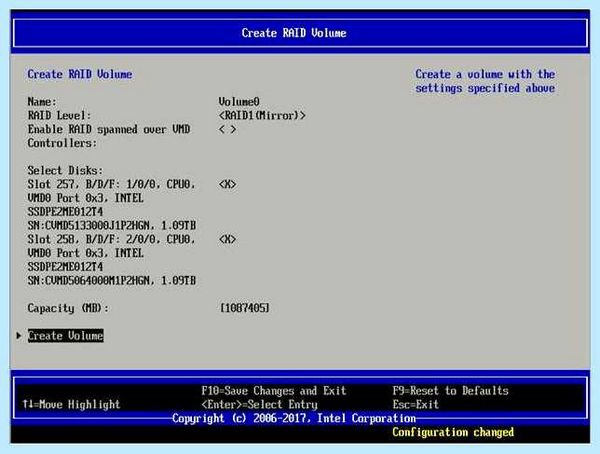The height and width of the screenshot is (454, 600).
Task: Click Enable RAID spanned over VMD label
Action: pos(109,136)
